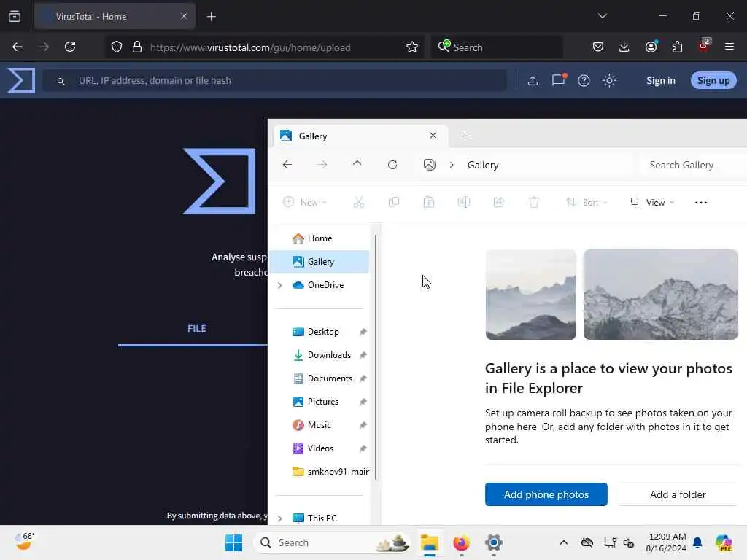Select the VirusTotal - Home tab
The width and height of the screenshot is (747, 560).
115,17
